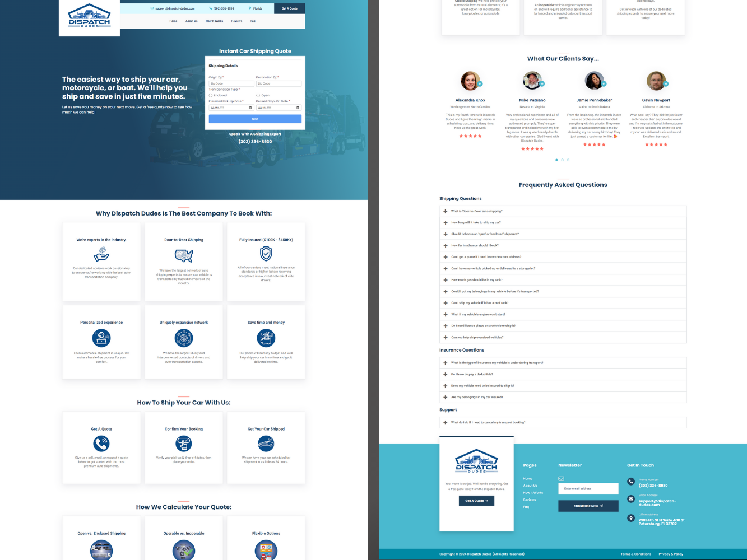
Task: Expand 'How long will it take to ship my car?'
Action: pos(563,223)
